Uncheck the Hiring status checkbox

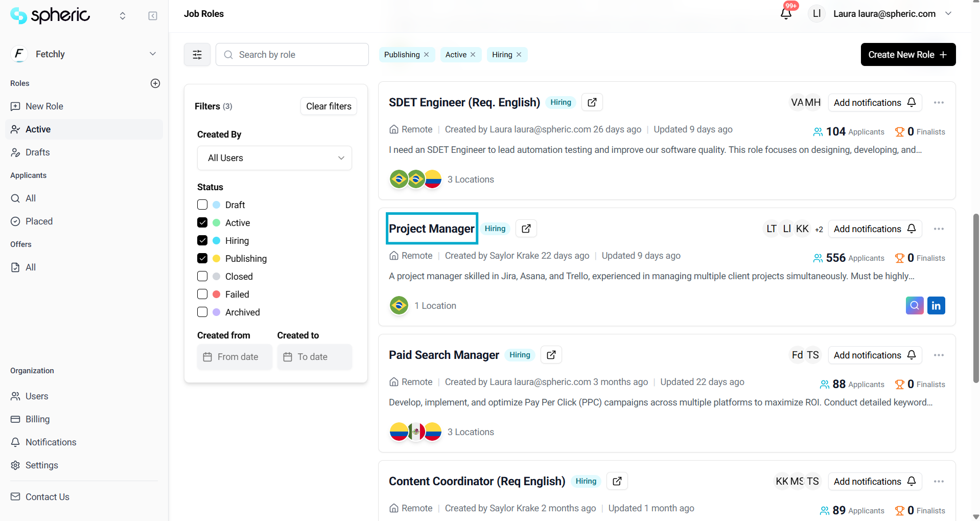coord(202,241)
